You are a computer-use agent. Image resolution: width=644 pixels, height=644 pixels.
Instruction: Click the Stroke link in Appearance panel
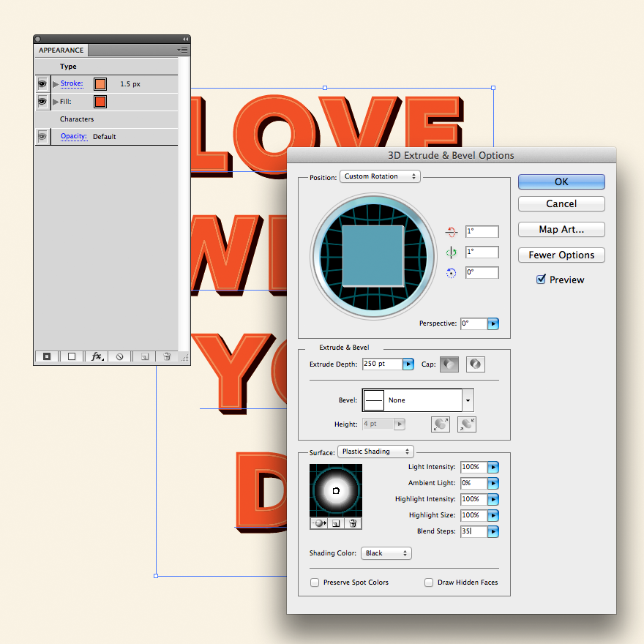(72, 83)
